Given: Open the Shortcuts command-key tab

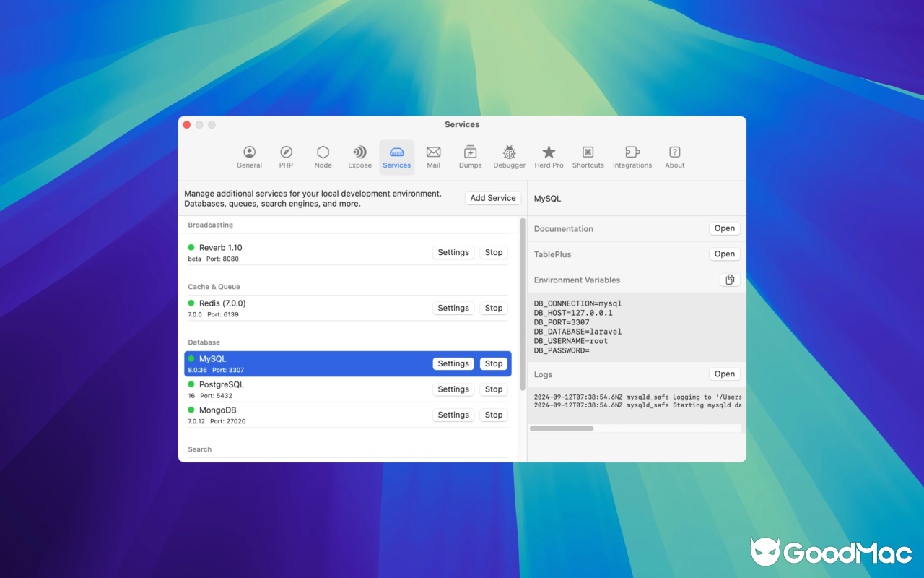Looking at the screenshot, I should 588,152.
